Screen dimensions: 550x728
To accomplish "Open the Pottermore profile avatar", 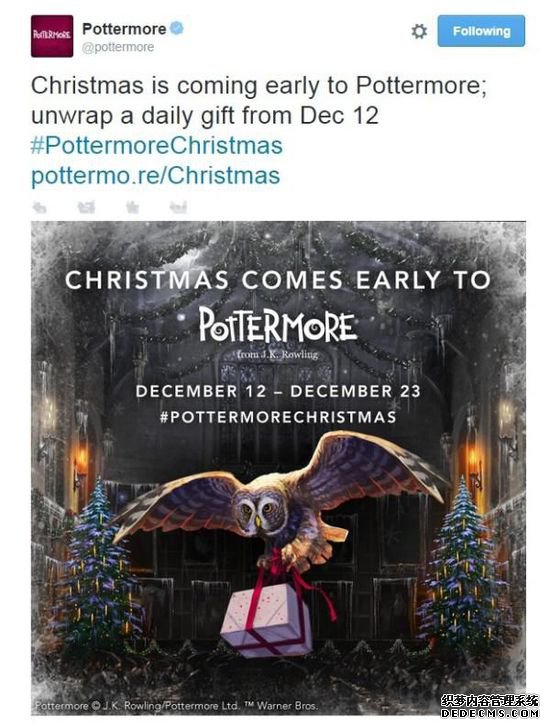I will [52, 36].
